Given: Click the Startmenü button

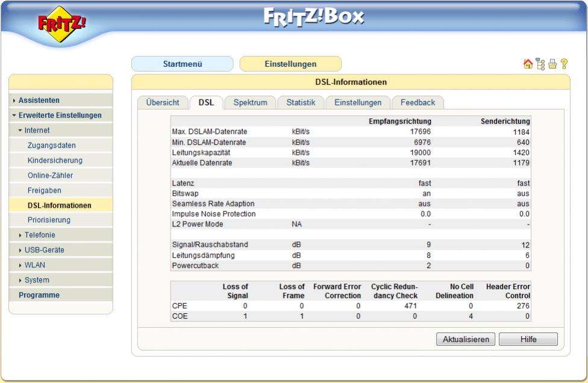Looking at the screenshot, I should (183, 64).
